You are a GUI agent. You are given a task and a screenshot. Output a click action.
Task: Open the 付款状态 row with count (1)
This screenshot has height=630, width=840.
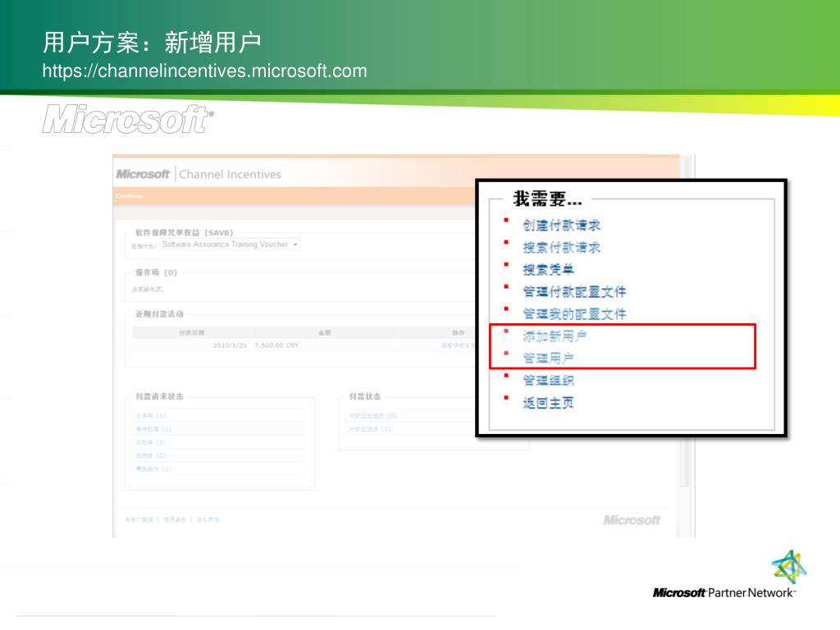point(370,429)
